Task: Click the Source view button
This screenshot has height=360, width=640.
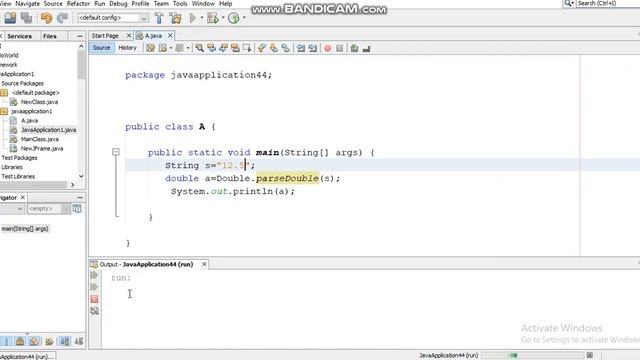Action: pyautogui.click(x=101, y=48)
